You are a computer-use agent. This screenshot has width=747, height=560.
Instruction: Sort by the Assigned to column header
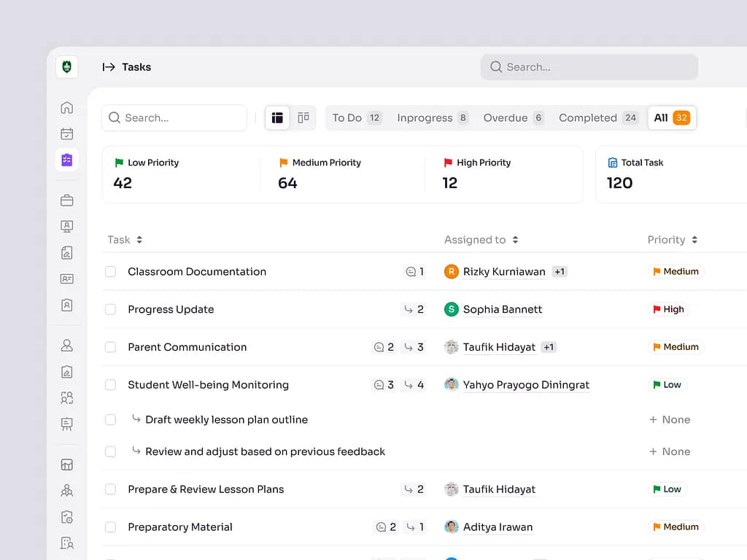tap(481, 239)
